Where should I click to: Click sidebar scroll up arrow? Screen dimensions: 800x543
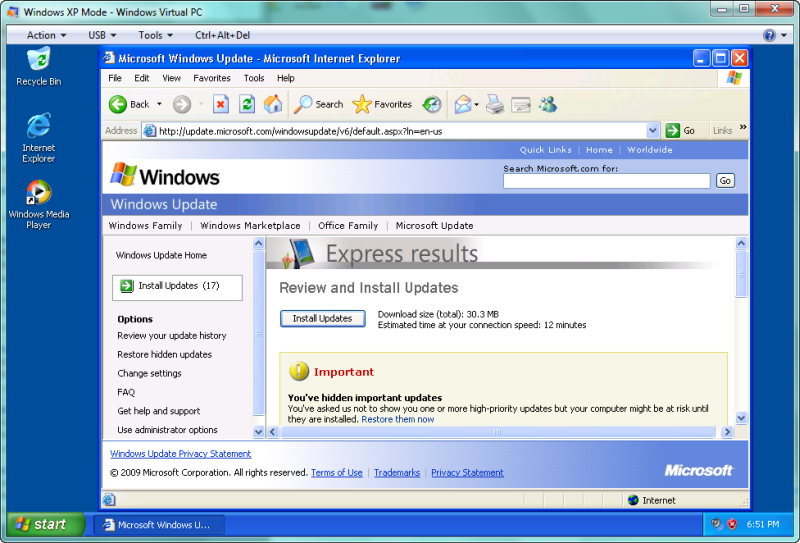pyautogui.click(x=259, y=243)
